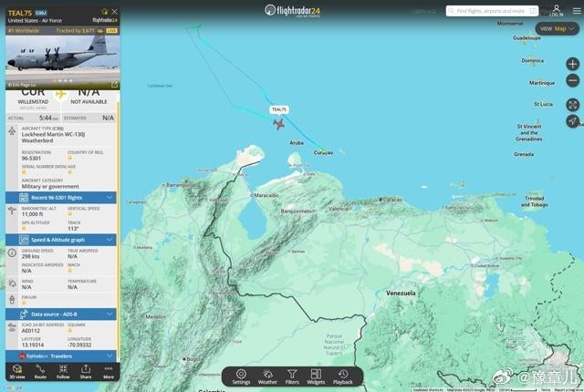584x392 pixels.
Task: Click the Barquisimeto city label
Action: click(x=298, y=211)
